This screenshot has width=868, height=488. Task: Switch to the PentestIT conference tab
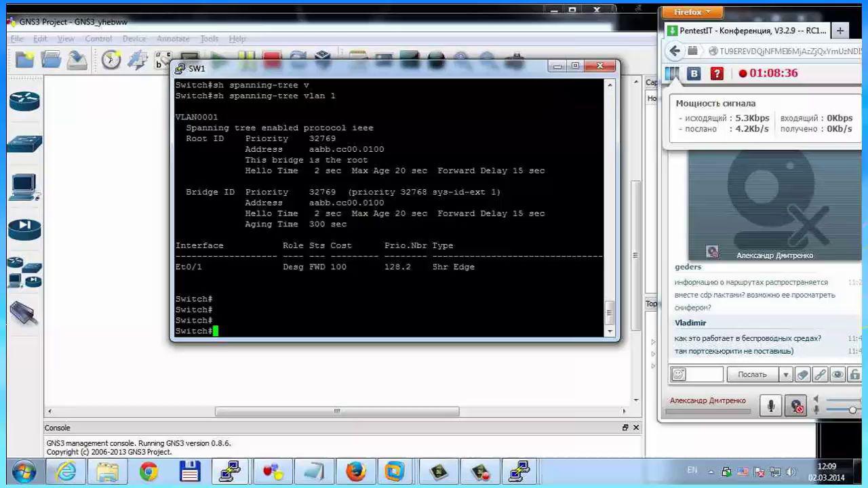745,30
